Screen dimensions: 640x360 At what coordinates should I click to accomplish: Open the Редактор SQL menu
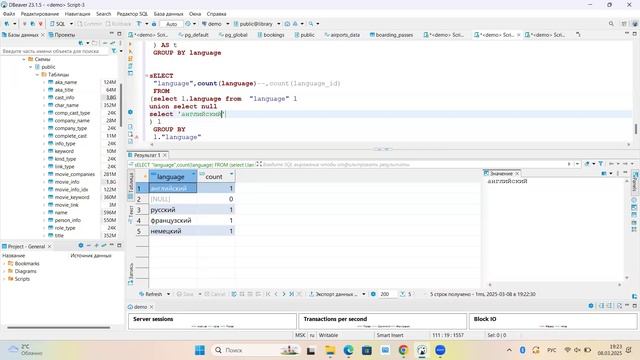click(x=132, y=14)
